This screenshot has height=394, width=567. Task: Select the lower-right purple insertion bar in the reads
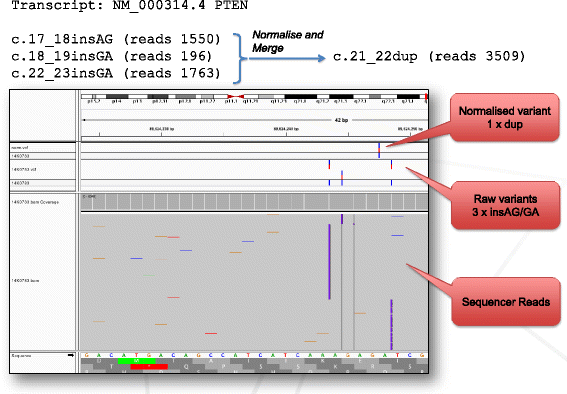coord(391,324)
